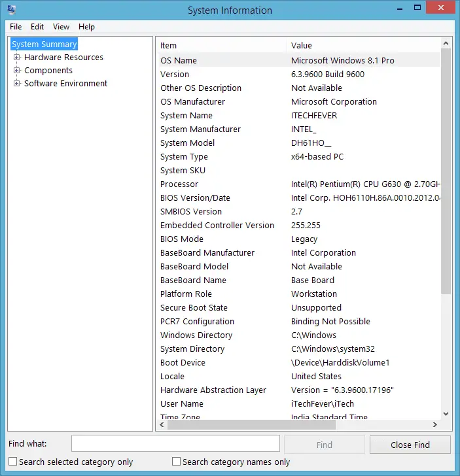Viewport: 460px width, 476px height.
Task: Select the Windows Directory row label
Action: click(x=196, y=335)
